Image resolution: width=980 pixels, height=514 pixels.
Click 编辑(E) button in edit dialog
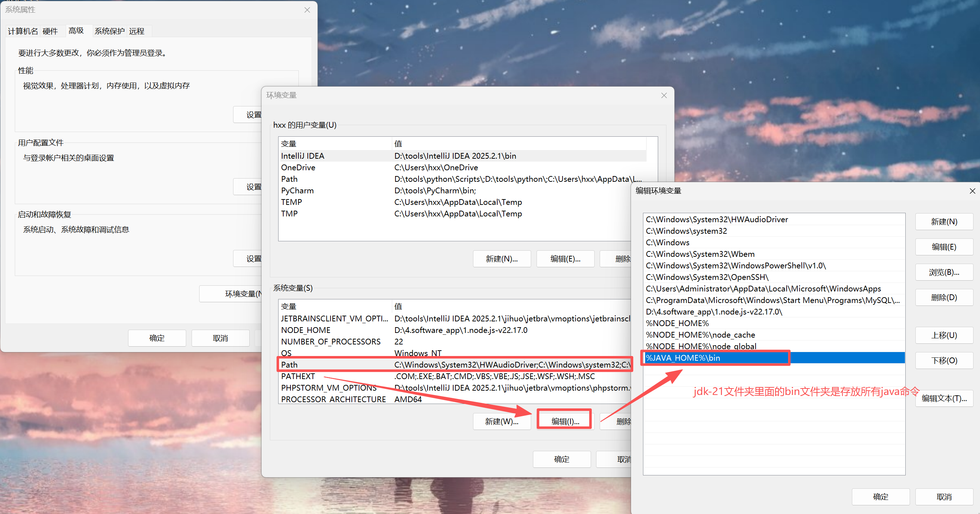pyautogui.click(x=944, y=247)
